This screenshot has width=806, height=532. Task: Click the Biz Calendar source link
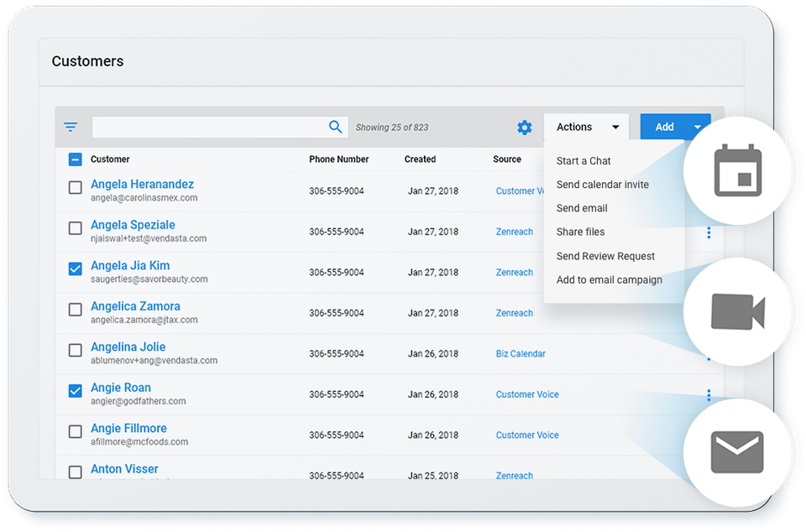click(x=521, y=353)
